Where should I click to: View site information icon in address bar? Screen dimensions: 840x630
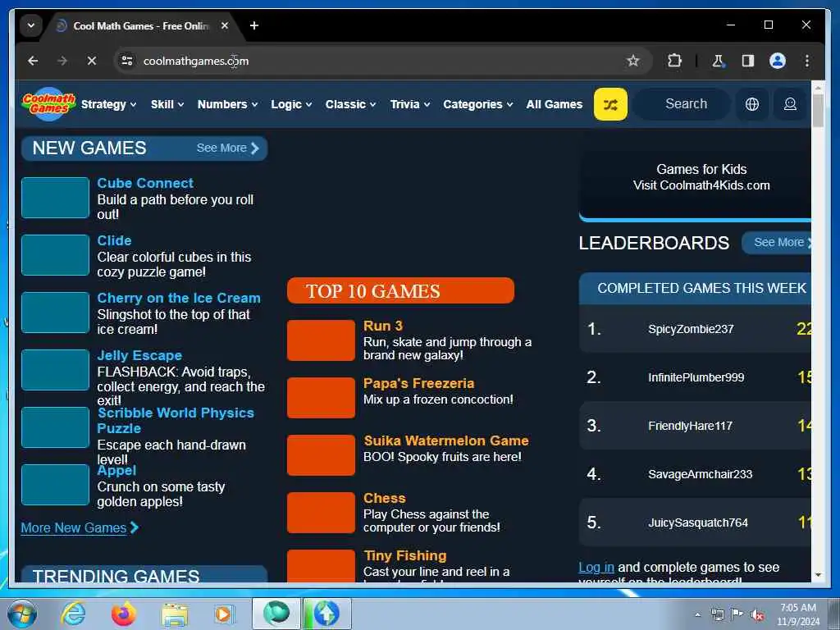tap(127, 61)
